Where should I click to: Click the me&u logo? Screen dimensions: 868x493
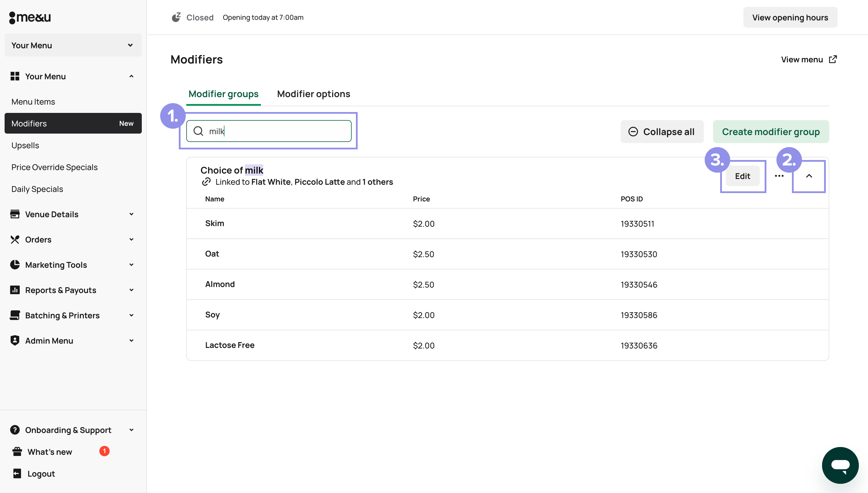(x=30, y=18)
